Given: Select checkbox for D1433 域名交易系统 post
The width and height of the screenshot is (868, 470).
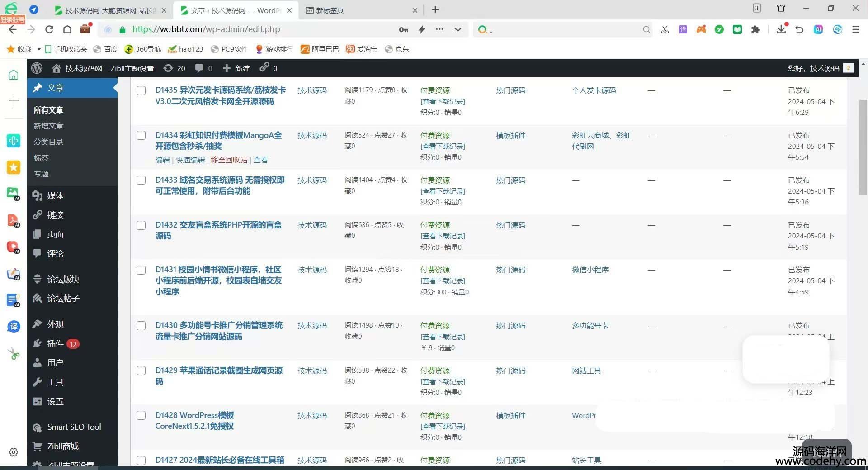Looking at the screenshot, I should point(141,180).
